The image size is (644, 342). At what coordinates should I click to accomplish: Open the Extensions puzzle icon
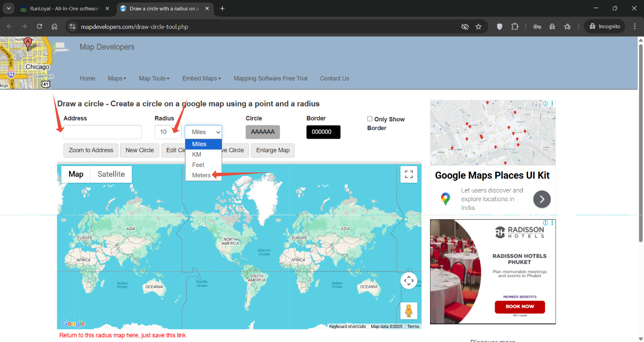[x=515, y=27]
